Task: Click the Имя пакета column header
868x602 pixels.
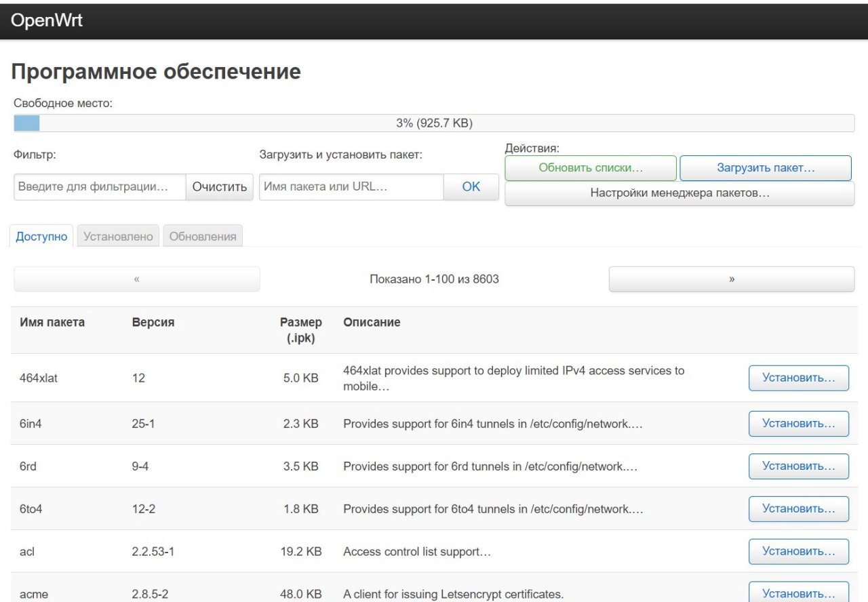Action: click(x=52, y=323)
